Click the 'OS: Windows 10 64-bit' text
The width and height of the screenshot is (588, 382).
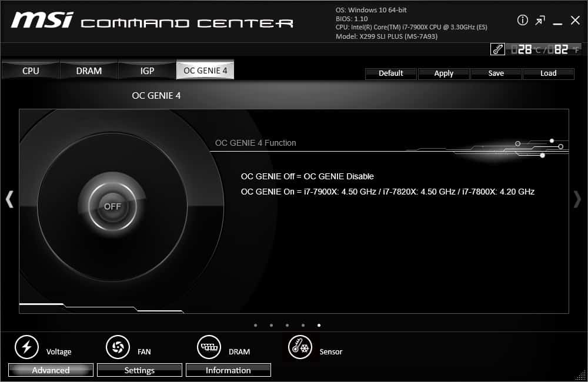pyautogui.click(x=371, y=10)
